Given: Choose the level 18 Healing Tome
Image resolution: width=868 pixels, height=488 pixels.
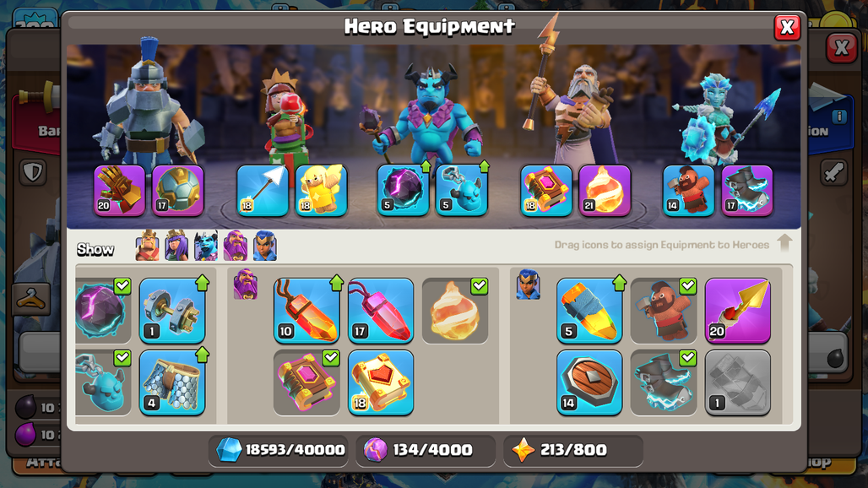Looking at the screenshot, I should (x=381, y=382).
